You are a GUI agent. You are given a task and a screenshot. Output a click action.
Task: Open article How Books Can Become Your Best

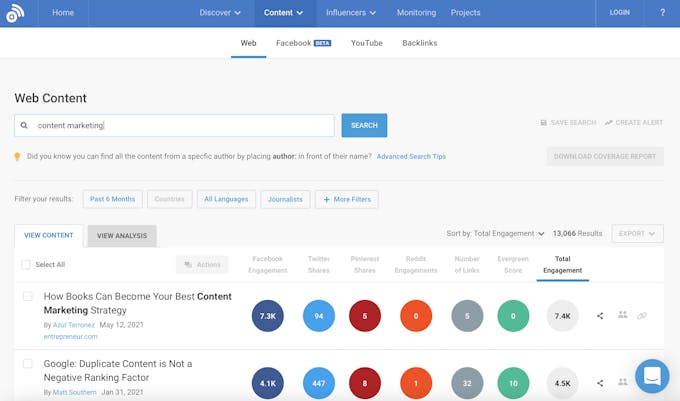(x=137, y=303)
